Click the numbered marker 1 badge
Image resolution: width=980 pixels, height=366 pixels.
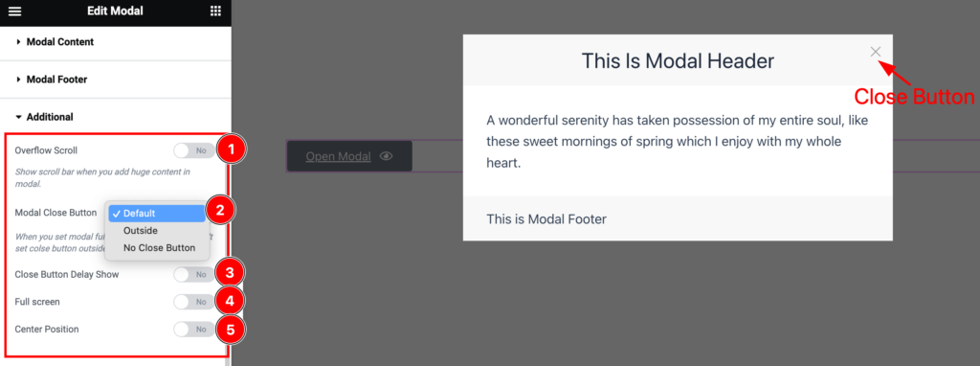pos(231,149)
